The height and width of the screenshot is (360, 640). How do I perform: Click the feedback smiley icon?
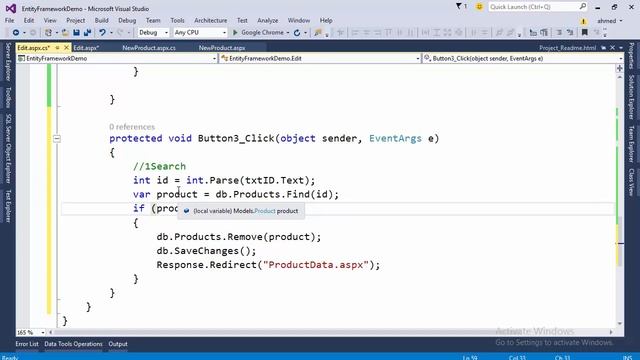(479, 7)
